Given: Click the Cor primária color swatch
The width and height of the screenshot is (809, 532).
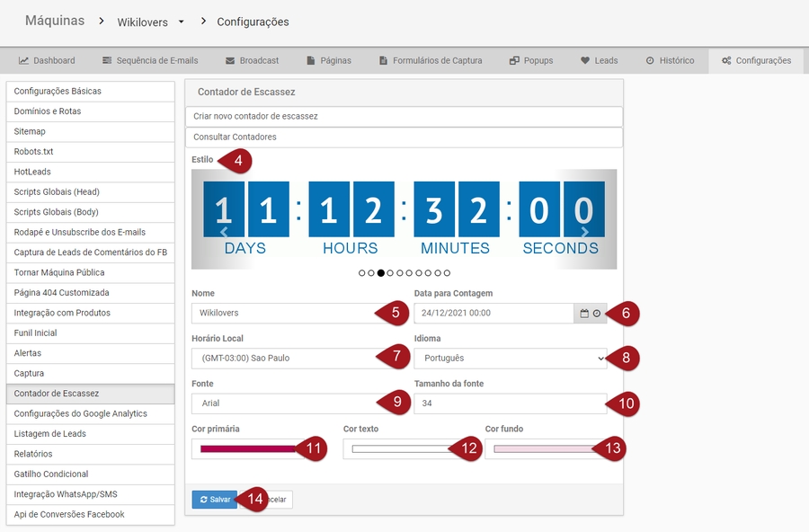Looking at the screenshot, I should tap(249, 448).
